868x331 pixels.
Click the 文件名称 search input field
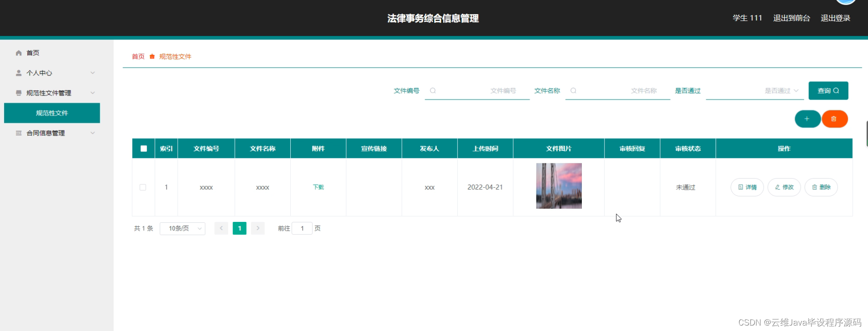[618, 90]
